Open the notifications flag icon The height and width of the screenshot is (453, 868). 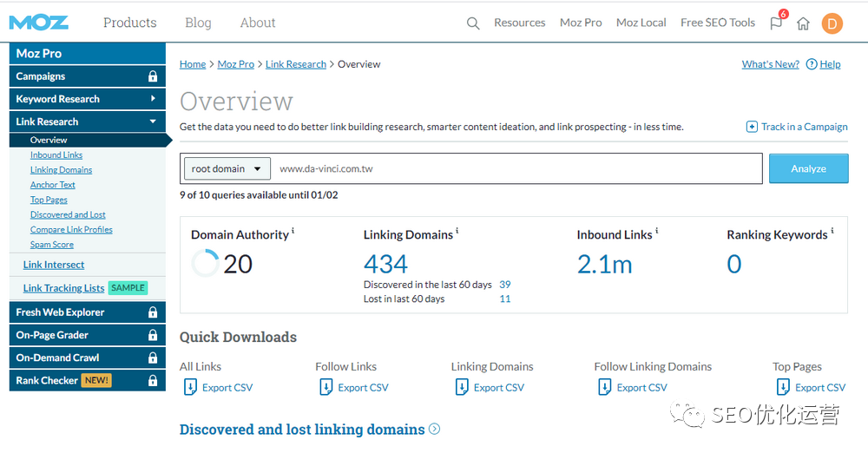(776, 23)
